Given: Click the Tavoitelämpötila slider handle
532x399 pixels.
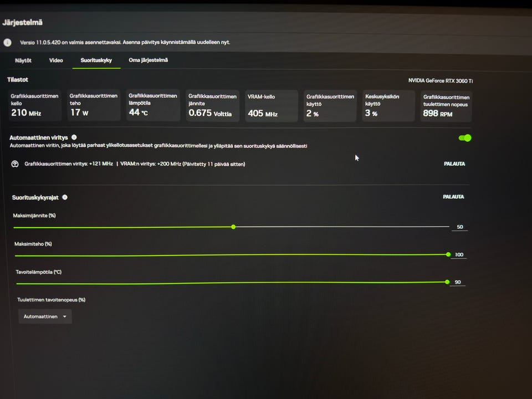Looking at the screenshot, I should (447, 282).
